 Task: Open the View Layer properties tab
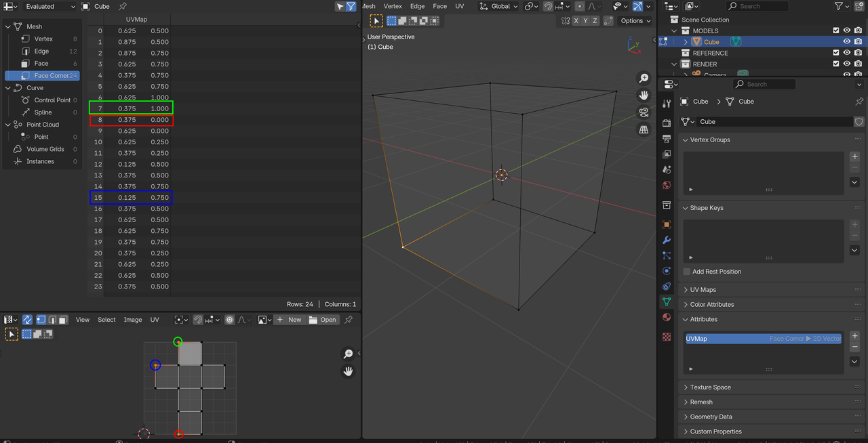[x=667, y=154]
